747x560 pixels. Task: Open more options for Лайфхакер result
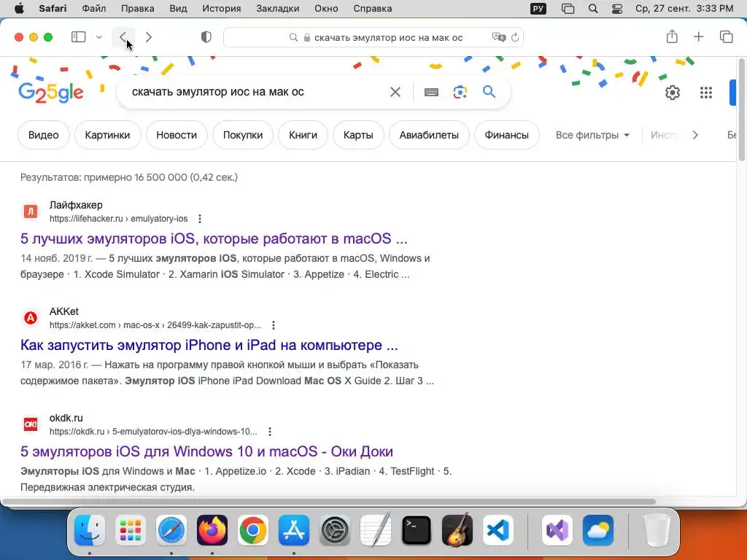pos(200,219)
